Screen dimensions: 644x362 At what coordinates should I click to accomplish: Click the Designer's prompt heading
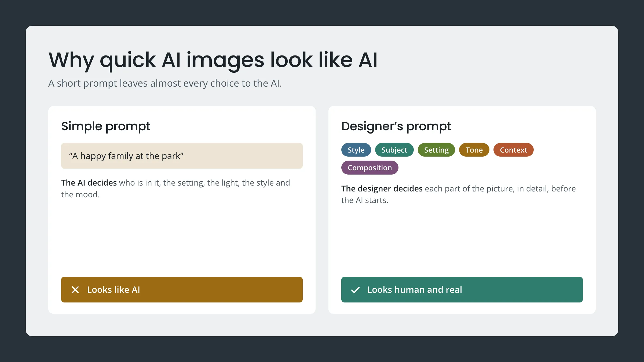point(396,126)
